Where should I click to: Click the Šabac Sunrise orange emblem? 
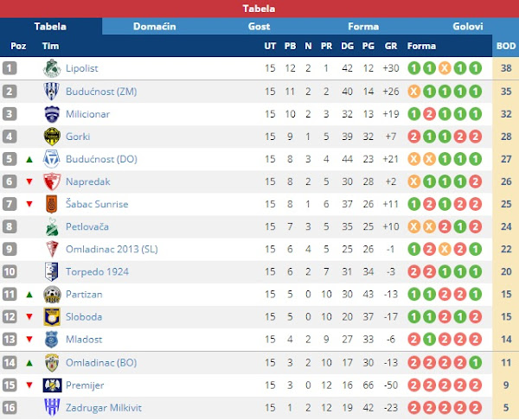(x=52, y=204)
